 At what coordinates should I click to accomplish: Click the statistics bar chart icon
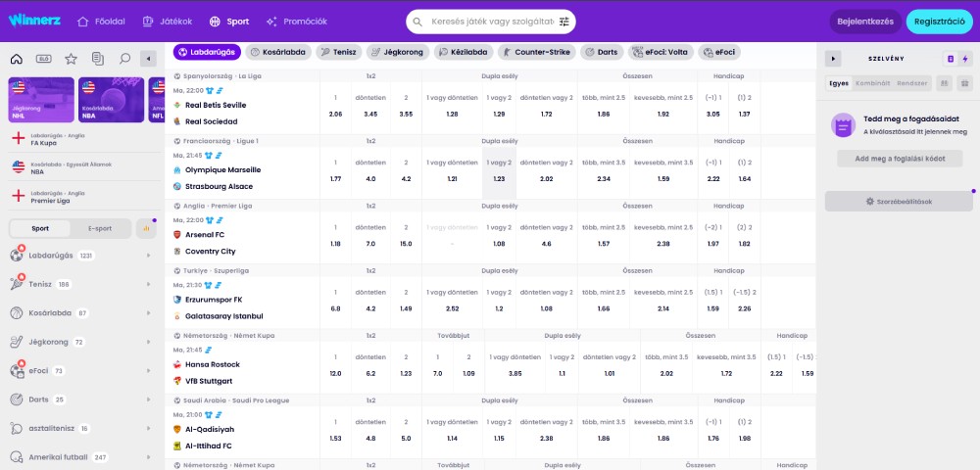pos(146,228)
